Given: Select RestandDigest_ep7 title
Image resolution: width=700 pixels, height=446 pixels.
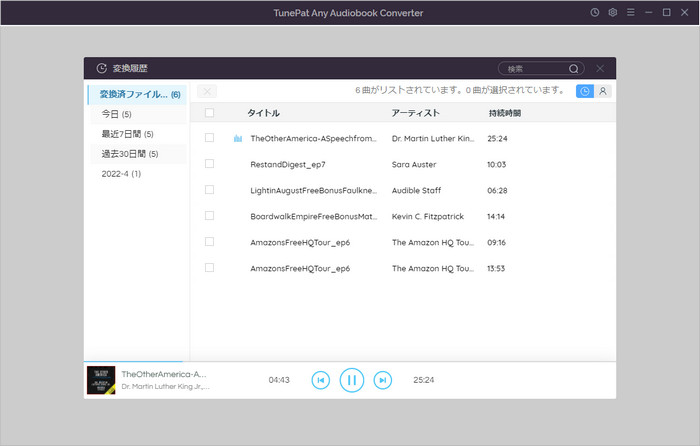Looking at the screenshot, I should (288, 164).
